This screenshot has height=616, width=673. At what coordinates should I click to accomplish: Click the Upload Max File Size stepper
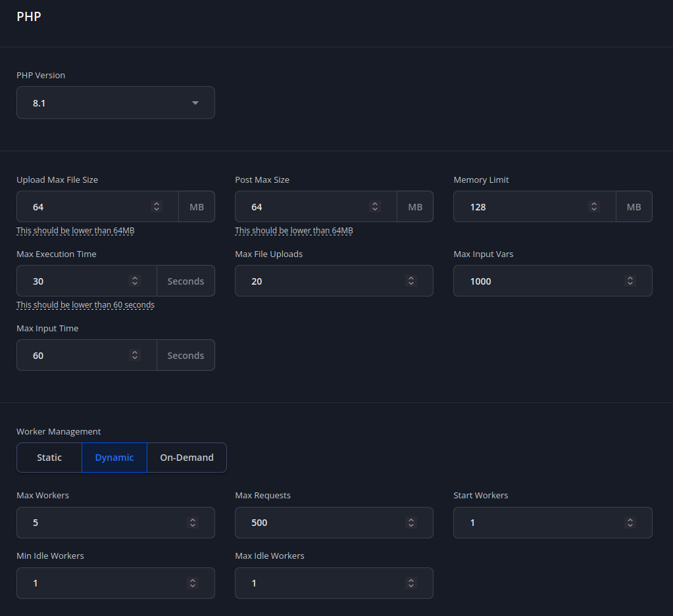(157, 206)
